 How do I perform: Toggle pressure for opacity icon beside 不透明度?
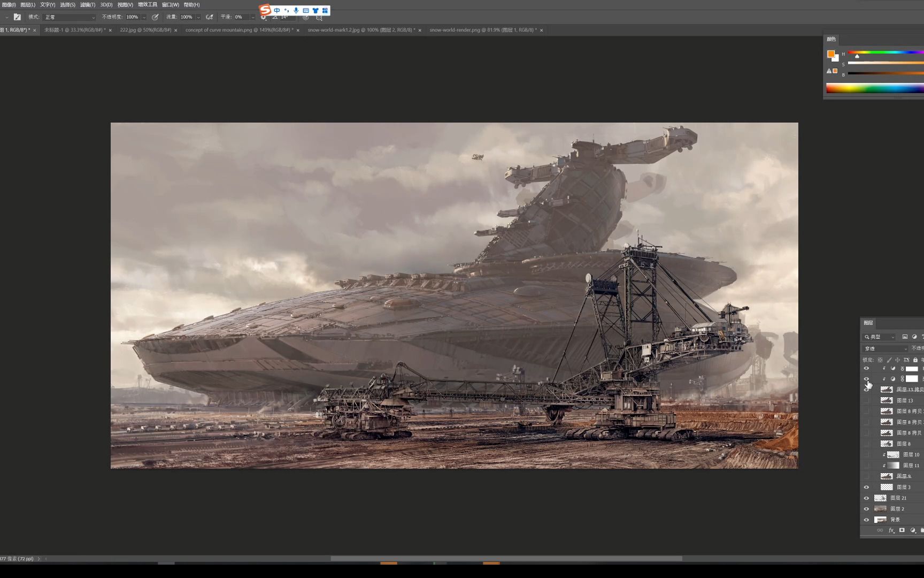tap(155, 17)
